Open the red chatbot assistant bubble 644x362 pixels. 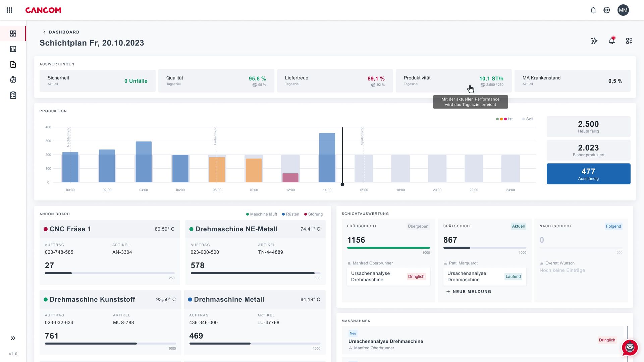(630, 348)
